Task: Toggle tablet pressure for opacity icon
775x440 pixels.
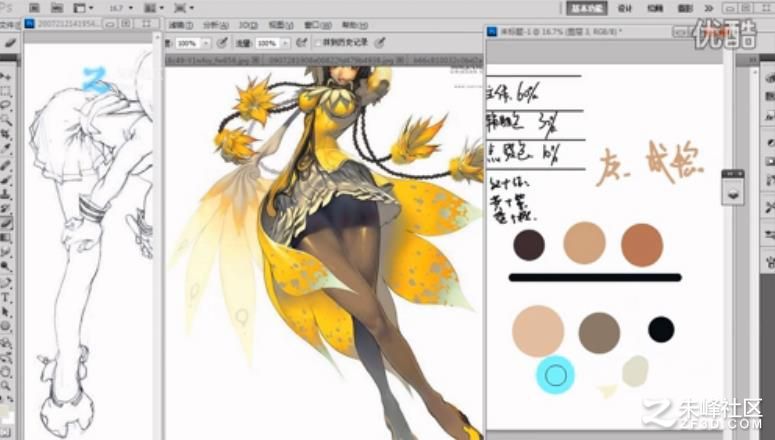Action: [x=222, y=44]
